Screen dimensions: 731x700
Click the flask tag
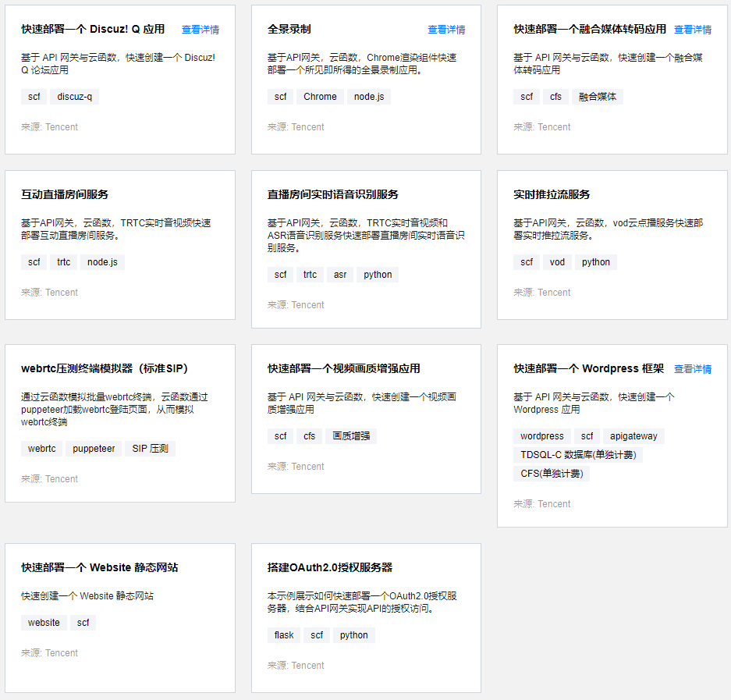click(x=284, y=635)
